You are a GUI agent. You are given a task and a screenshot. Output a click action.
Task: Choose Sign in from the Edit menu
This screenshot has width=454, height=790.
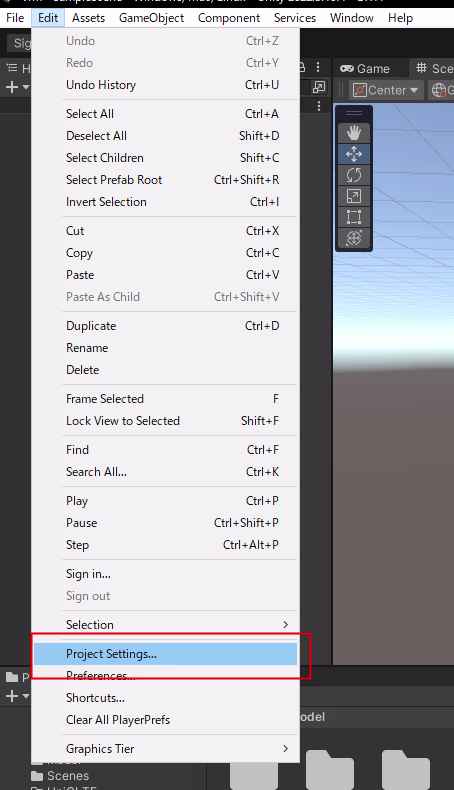[x=165, y=574]
